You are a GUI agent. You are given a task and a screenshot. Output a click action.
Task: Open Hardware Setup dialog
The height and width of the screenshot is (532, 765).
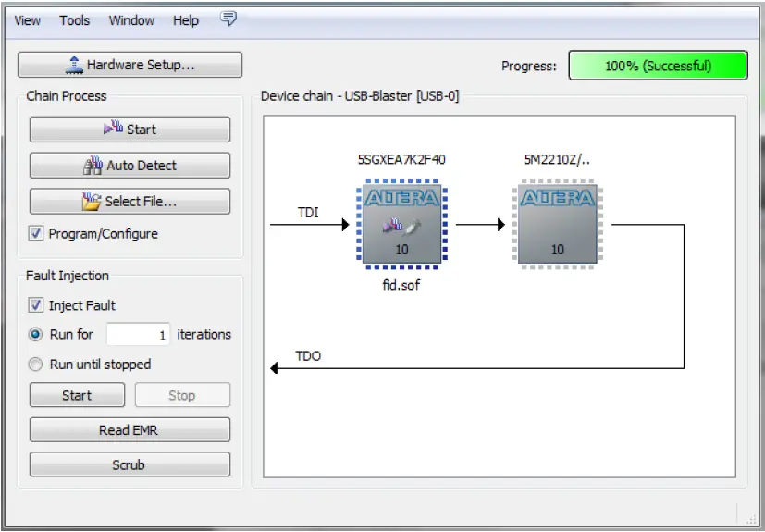[x=130, y=65]
